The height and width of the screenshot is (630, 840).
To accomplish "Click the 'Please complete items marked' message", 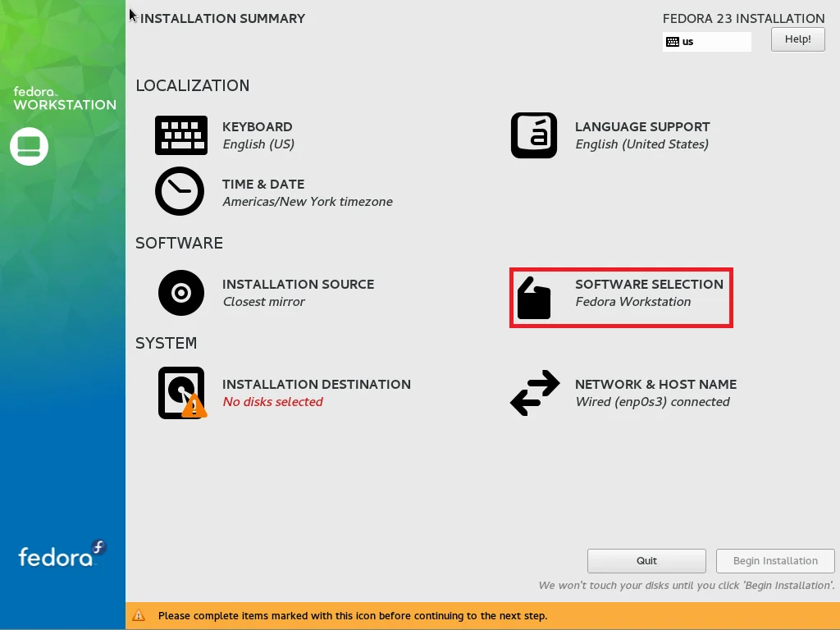I will (x=353, y=616).
